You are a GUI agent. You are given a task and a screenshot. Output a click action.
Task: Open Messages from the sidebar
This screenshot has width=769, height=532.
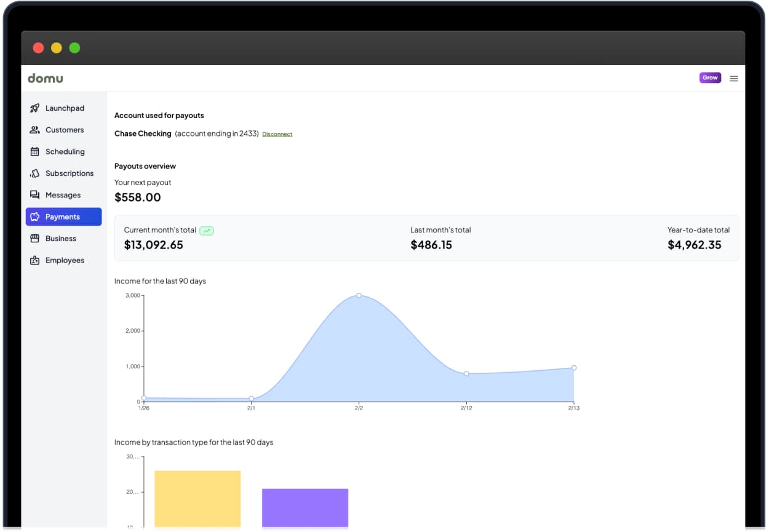(x=64, y=195)
